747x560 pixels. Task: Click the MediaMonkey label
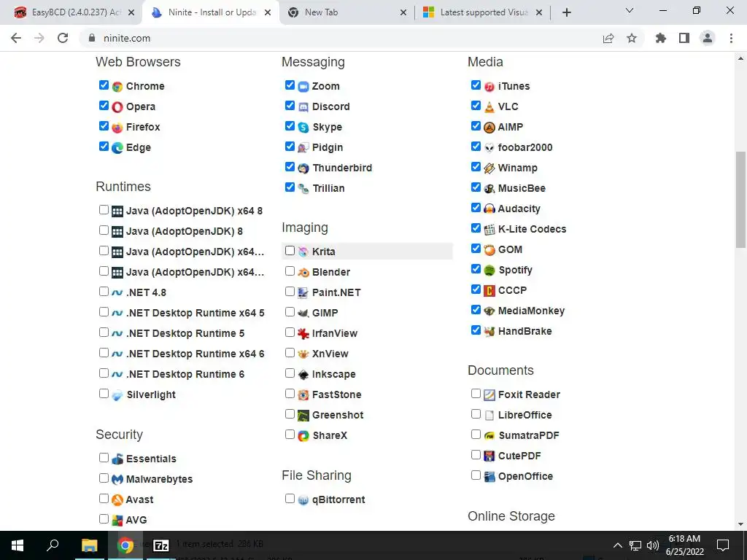pos(531,311)
